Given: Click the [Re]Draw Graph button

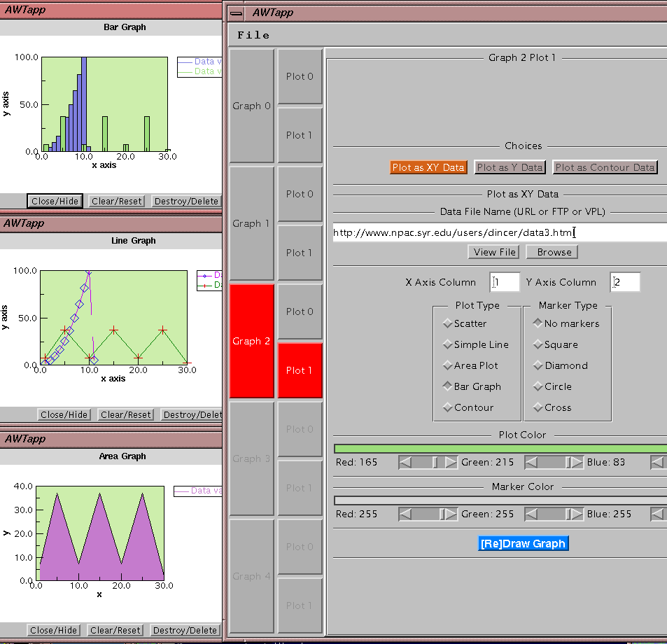Looking at the screenshot, I should [x=523, y=543].
